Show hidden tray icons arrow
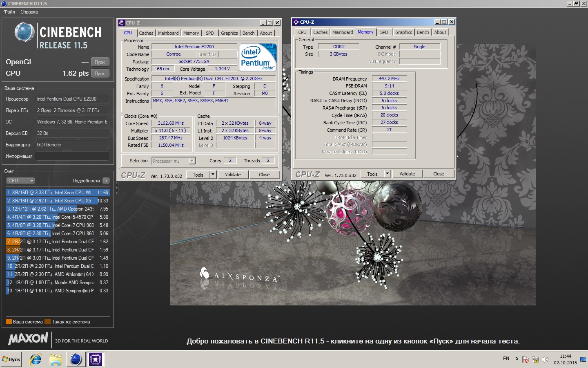Image resolution: width=588 pixels, height=368 pixels. (517, 359)
